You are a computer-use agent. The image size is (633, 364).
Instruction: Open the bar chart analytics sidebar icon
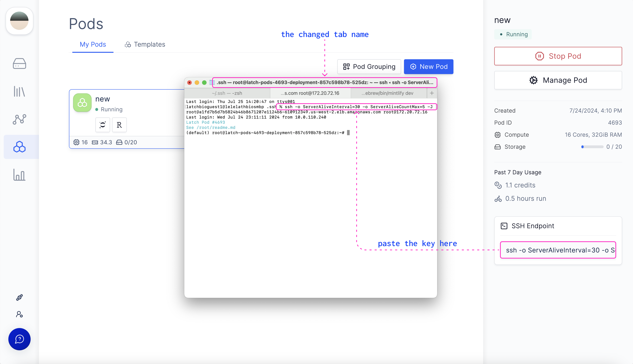tap(19, 175)
